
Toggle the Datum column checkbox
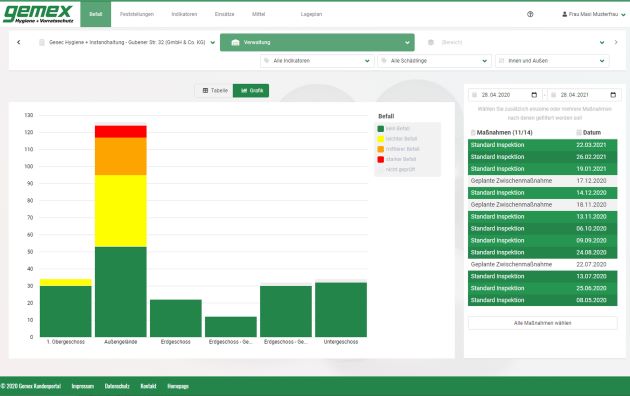[x=579, y=132]
